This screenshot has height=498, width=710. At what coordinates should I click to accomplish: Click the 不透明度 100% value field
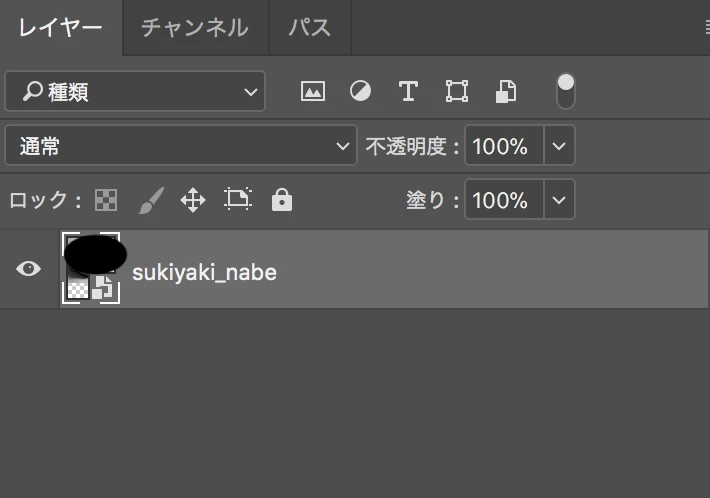click(504, 146)
